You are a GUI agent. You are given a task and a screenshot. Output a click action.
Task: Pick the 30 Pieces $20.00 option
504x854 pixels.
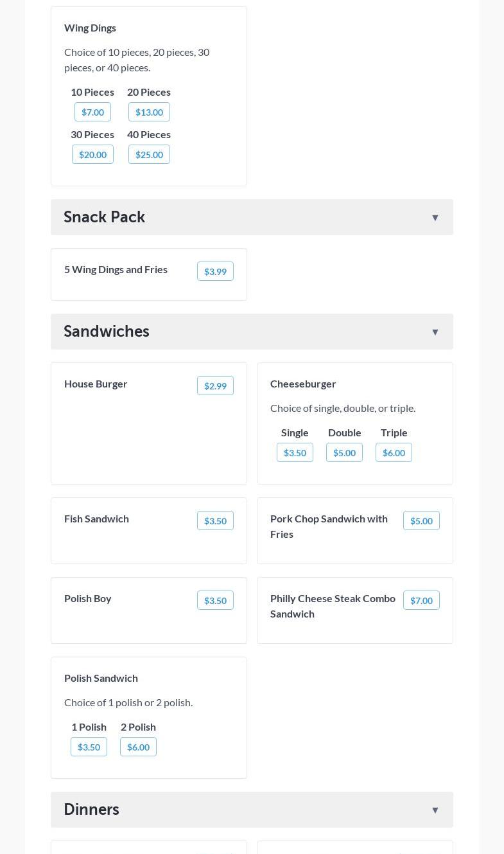pos(92,154)
